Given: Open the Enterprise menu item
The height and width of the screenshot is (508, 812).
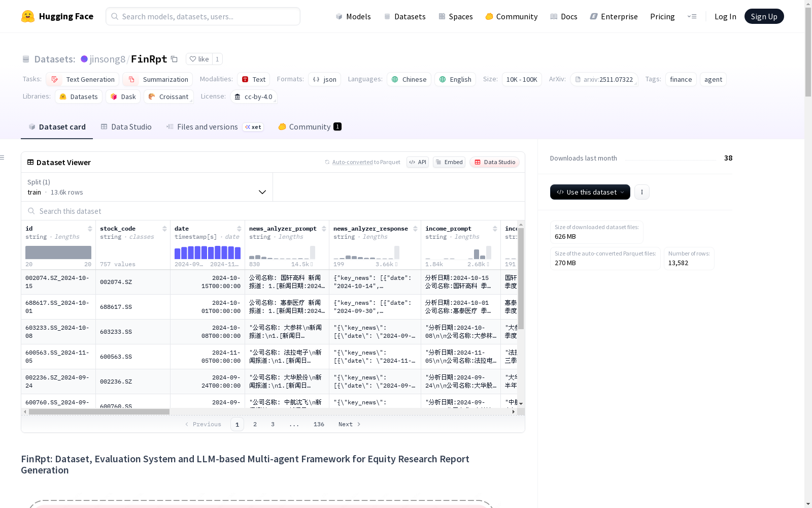Looking at the screenshot, I should tap(614, 16).
